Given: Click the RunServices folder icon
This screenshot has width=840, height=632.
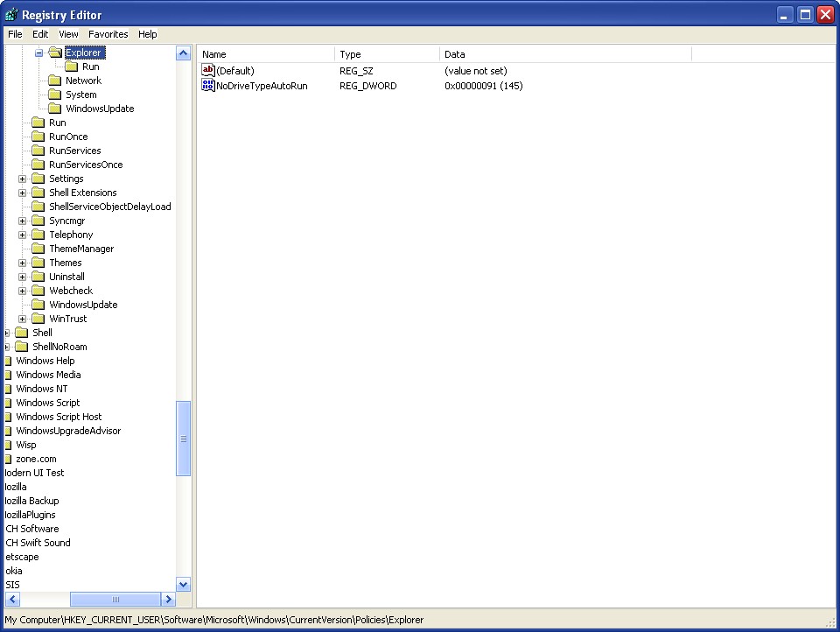Looking at the screenshot, I should pyautogui.click(x=38, y=150).
